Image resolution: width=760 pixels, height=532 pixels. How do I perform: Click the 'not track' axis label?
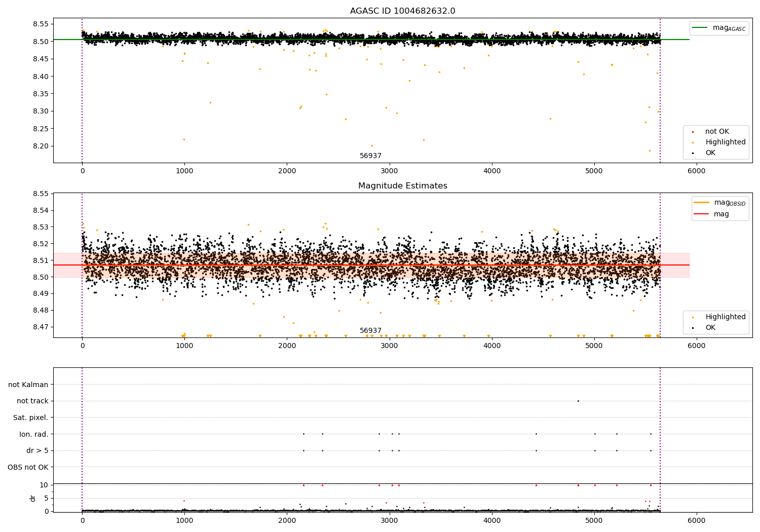32,401
